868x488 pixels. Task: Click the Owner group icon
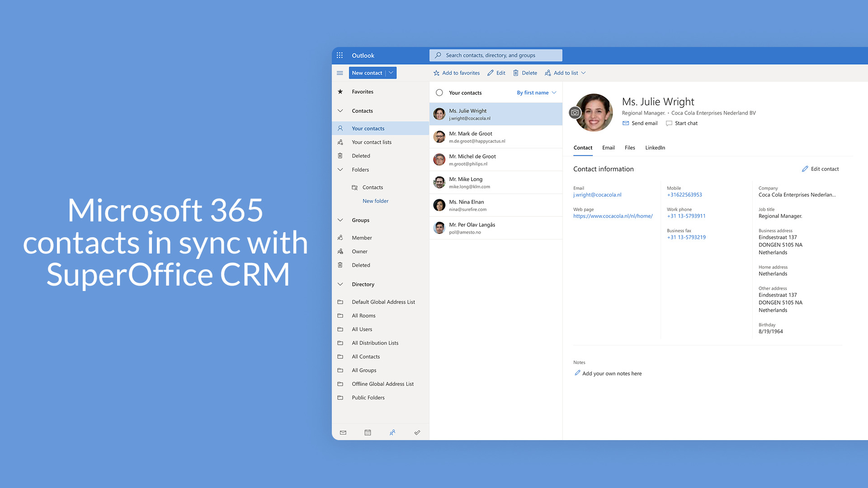click(340, 251)
